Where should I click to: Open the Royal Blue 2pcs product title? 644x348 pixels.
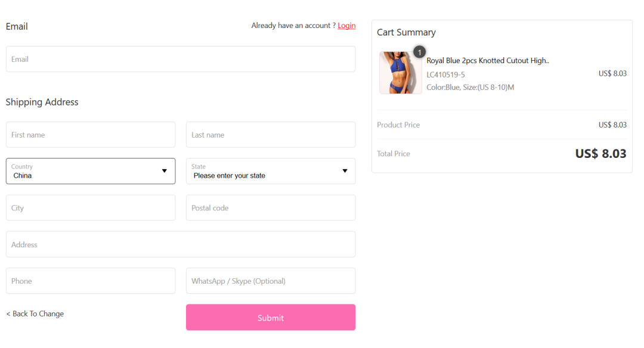488,60
